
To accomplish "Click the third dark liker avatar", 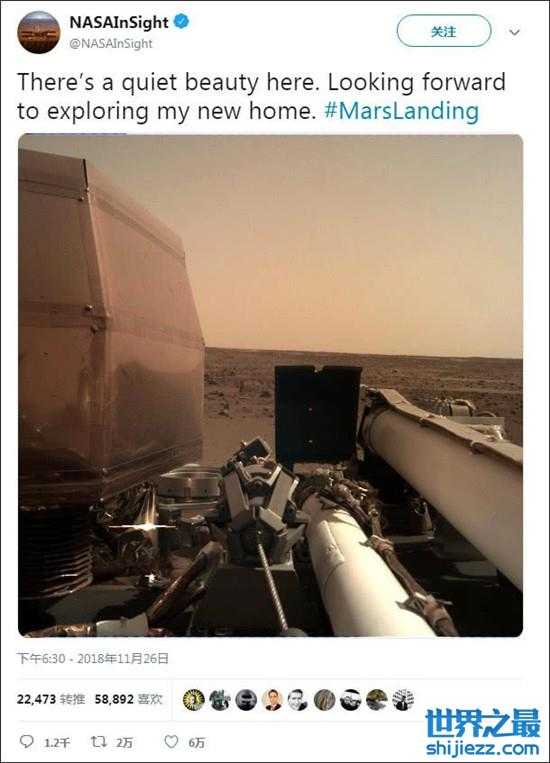I will point(246,700).
